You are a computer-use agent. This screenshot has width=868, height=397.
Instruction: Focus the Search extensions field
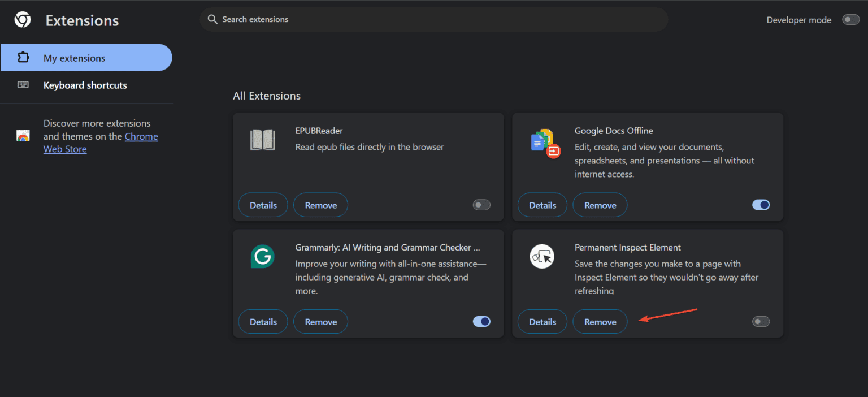(434, 19)
